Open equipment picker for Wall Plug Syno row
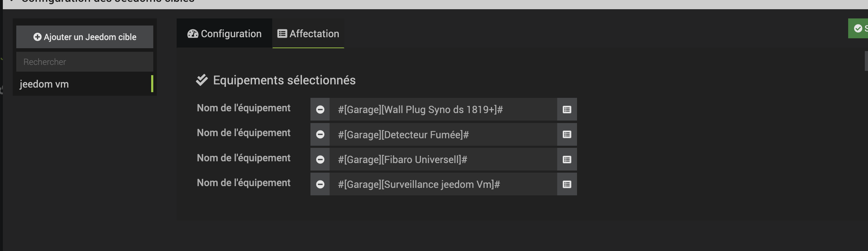This screenshot has height=251, width=868. (x=567, y=110)
